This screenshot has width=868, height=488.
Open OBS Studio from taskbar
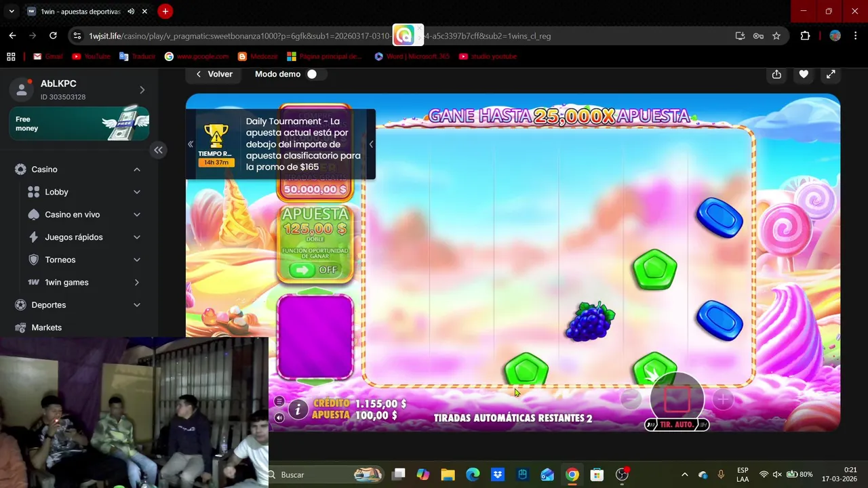[x=622, y=474]
